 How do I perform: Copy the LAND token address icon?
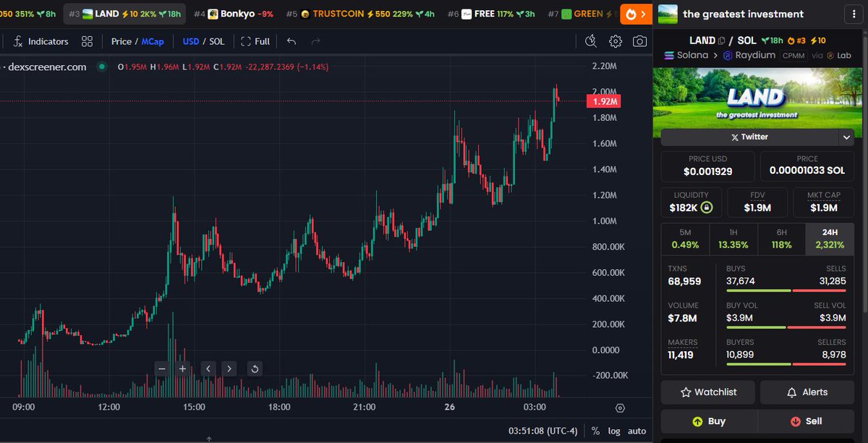(722, 41)
